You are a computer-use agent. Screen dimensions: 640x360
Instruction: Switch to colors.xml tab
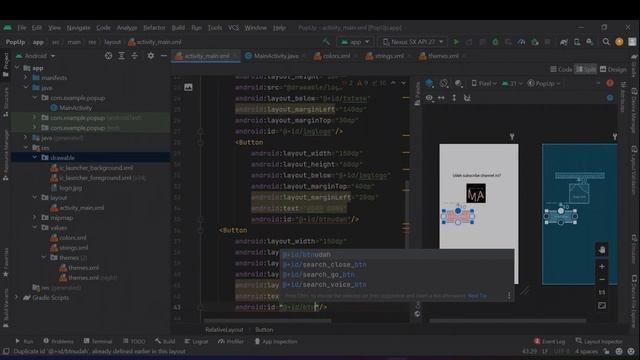(x=336, y=56)
